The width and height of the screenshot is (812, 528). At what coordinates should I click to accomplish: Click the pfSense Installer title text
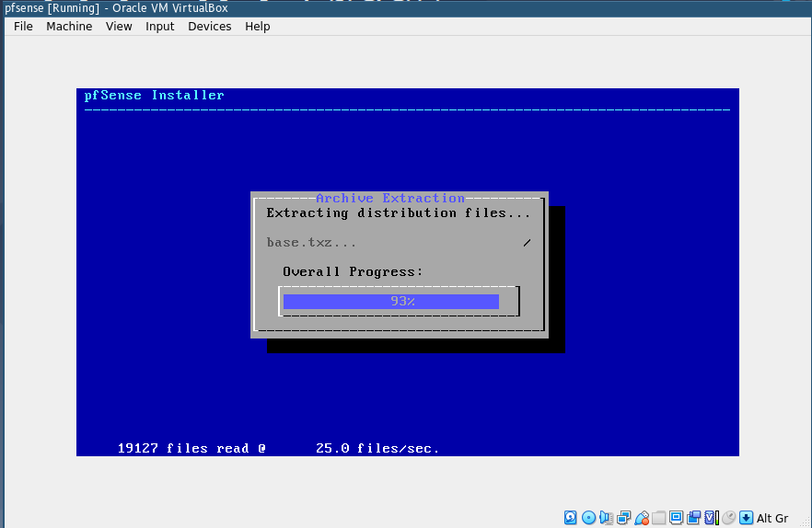(x=154, y=96)
